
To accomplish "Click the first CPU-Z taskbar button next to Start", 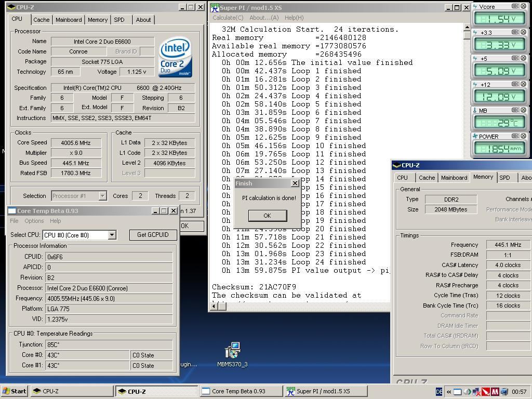I will (x=72, y=391).
